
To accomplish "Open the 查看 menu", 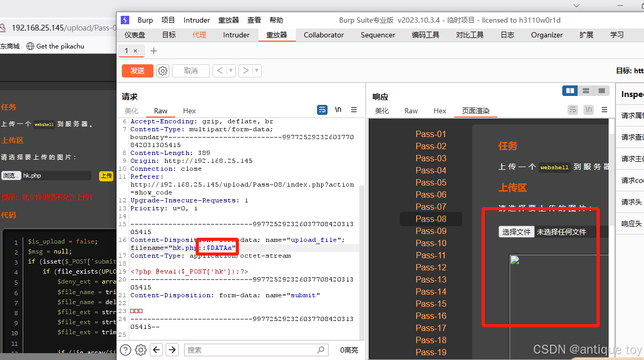I will (x=254, y=20).
